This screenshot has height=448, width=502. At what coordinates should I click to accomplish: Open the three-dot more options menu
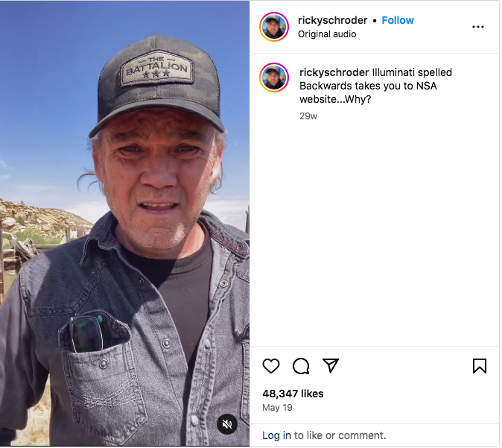tap(478, 27)
